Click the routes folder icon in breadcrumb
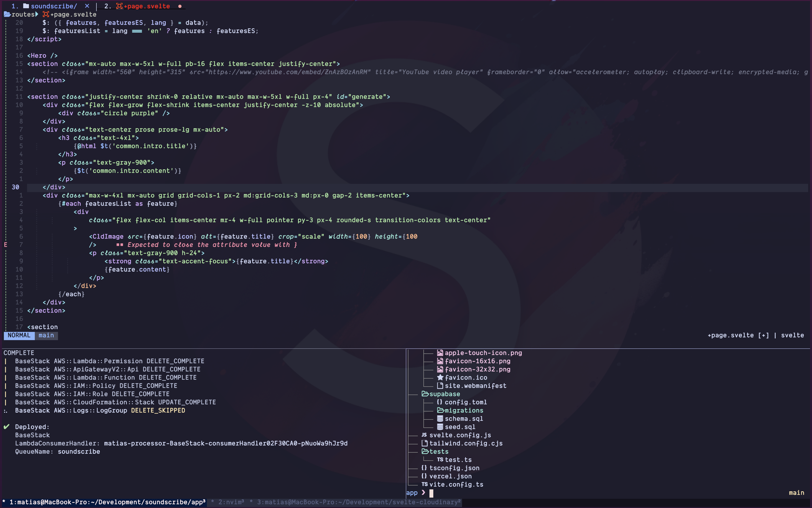The width and height of the screenshot is (812, 508). pyautogui.click(x=7, y=14)
